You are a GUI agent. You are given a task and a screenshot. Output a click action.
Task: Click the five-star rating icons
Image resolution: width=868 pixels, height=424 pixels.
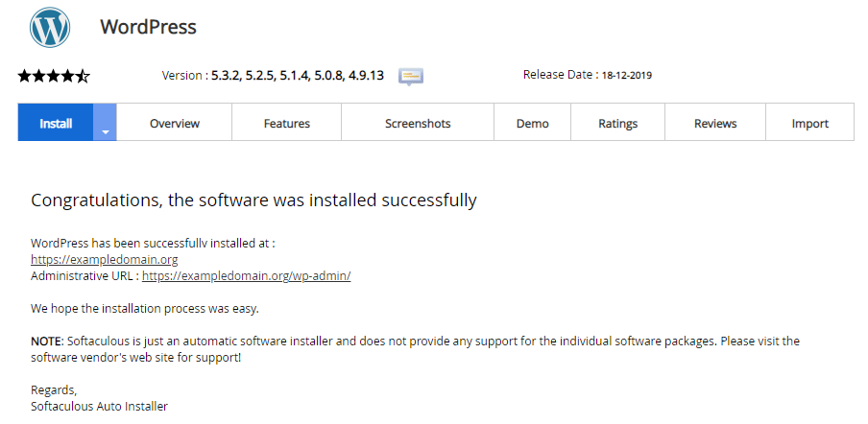(x=54, y=76)
